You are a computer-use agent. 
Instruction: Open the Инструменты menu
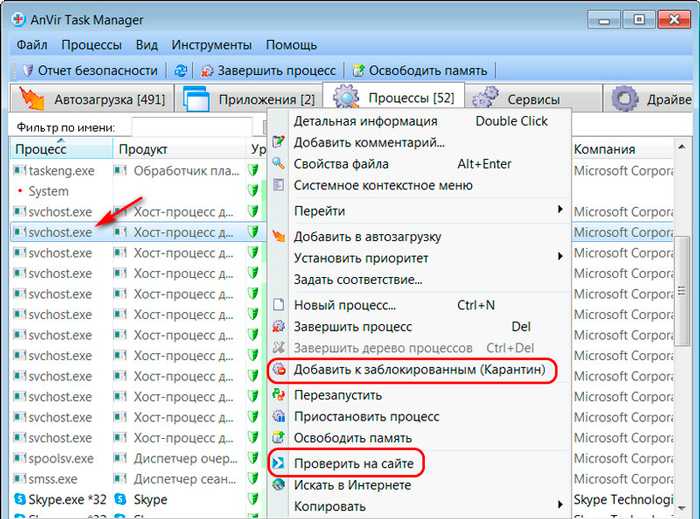pyautogui.click(x=212, y=45)
